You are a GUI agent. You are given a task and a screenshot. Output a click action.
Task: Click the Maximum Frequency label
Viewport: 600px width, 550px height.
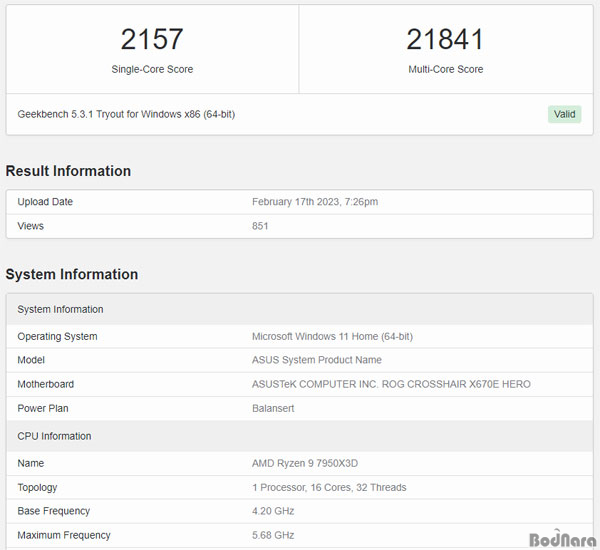click(64, 535)
